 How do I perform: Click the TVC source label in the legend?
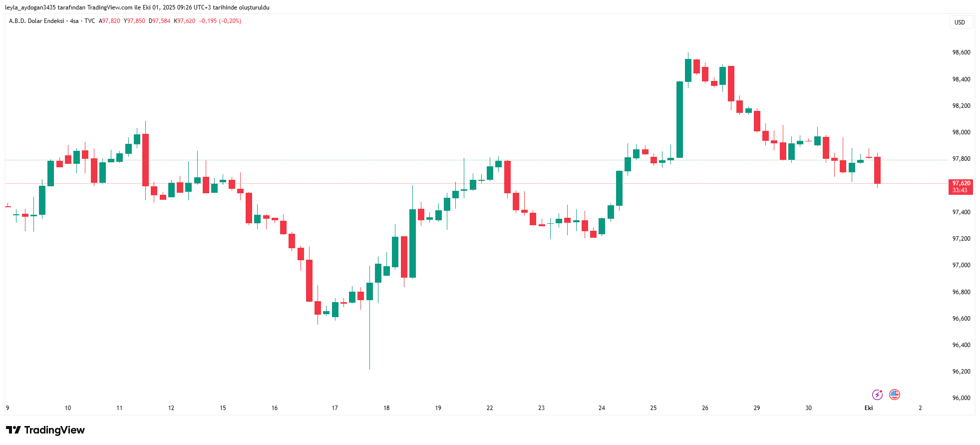[x=90, y=21]
